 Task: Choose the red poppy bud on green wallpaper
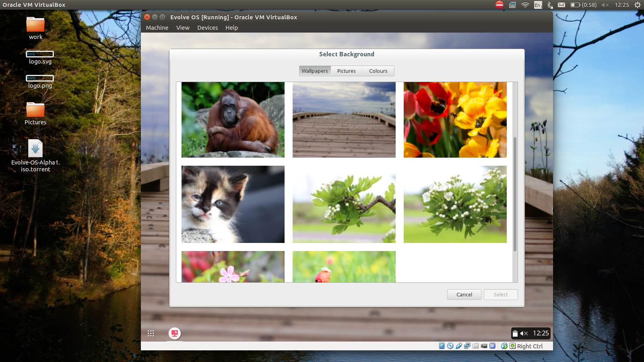click(x=344, y=267)
